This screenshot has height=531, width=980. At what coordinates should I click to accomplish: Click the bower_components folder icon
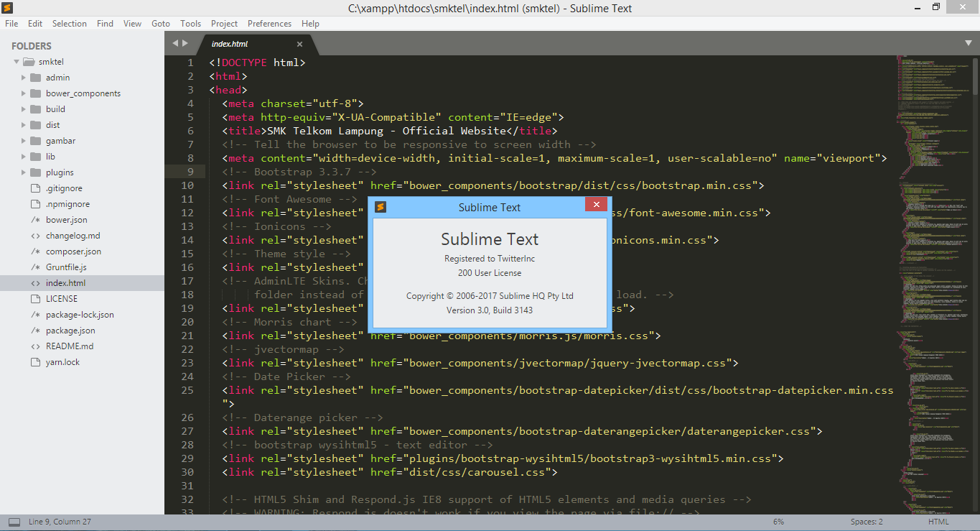tap(35, 93)
